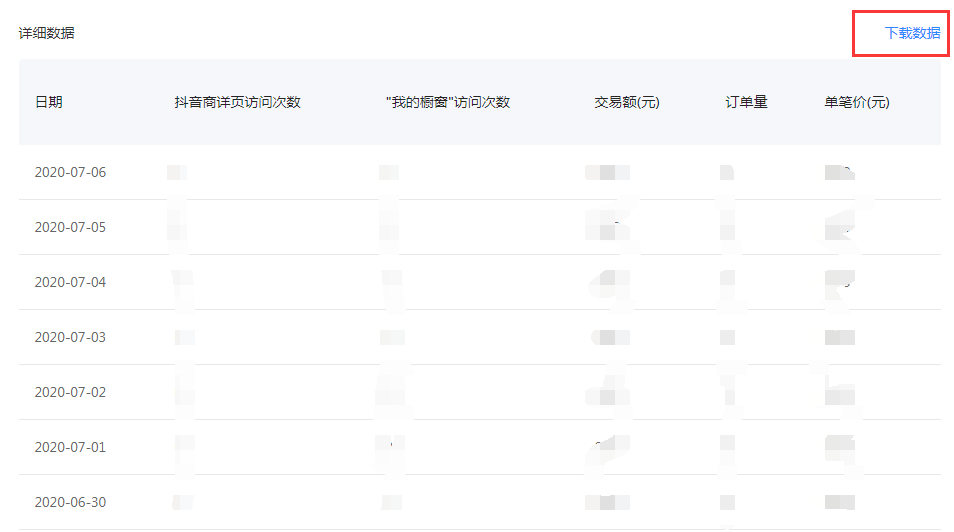Image resolution: width=954 pixels, height=532 pixels.
Task: Click the "我的橱窗"访问次数 column header
Action: pyautogui.click(x=448, y=102)
